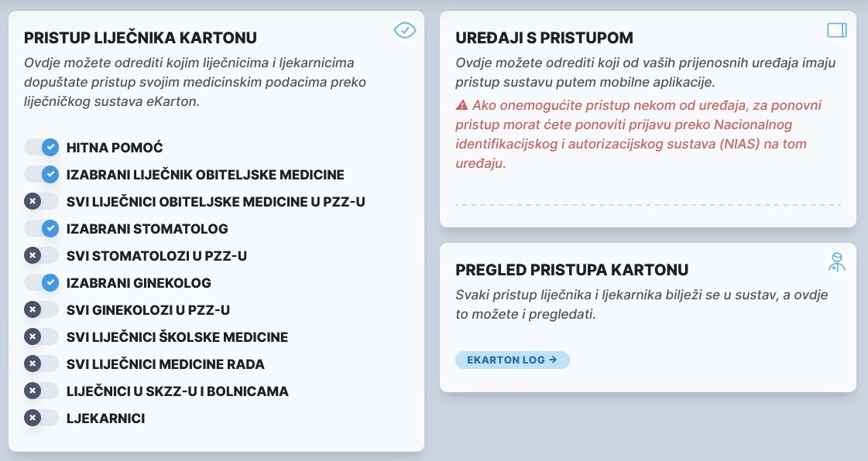Click the Pristup liječnika kartonu heading
The height and width of the screenshot is (461, 868).
140,37
